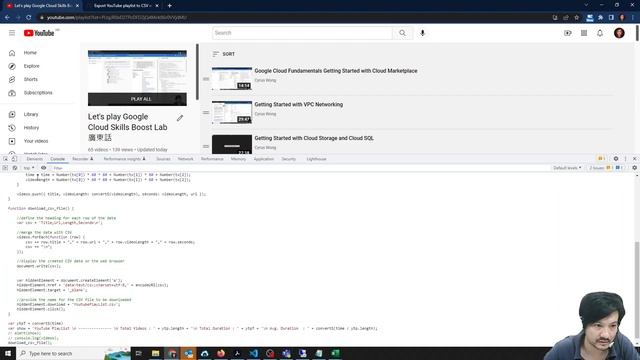The height and width of the screenshot is (360, 640).
Task: Select the Console tab in DevTools
Action: (x=58, y=159)
